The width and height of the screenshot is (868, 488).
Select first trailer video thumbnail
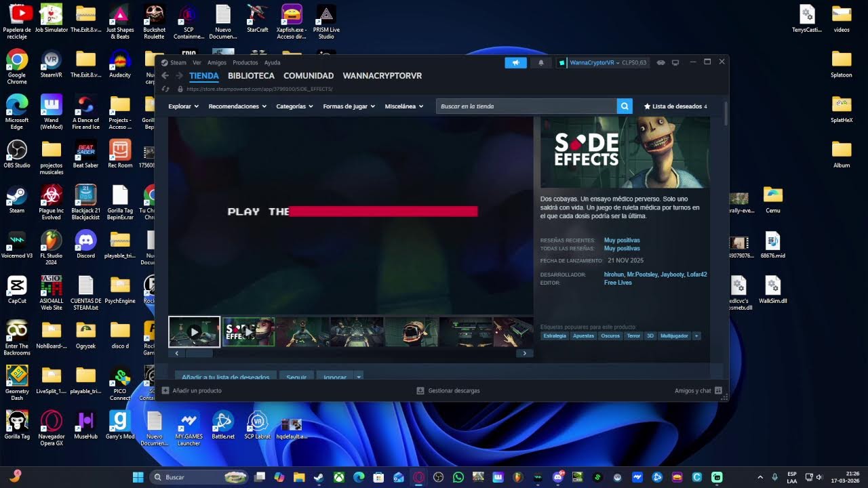(x=195, y=332)
